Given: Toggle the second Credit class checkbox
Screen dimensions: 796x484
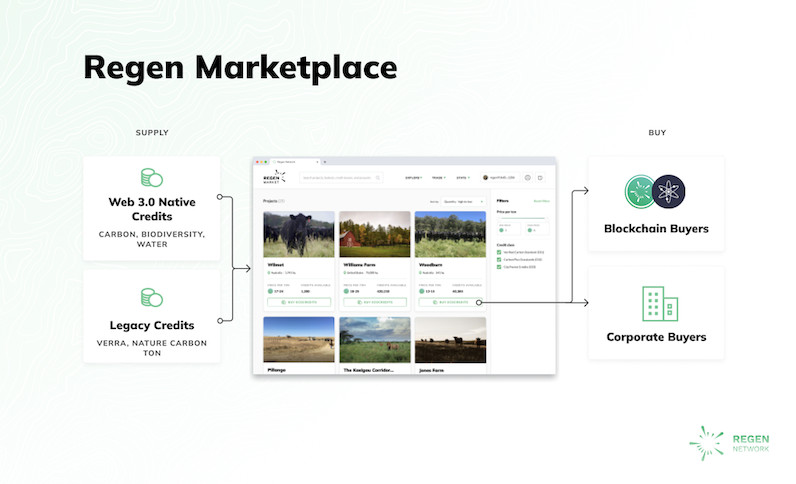Looking at the screenshot, I should coord(499,260).
